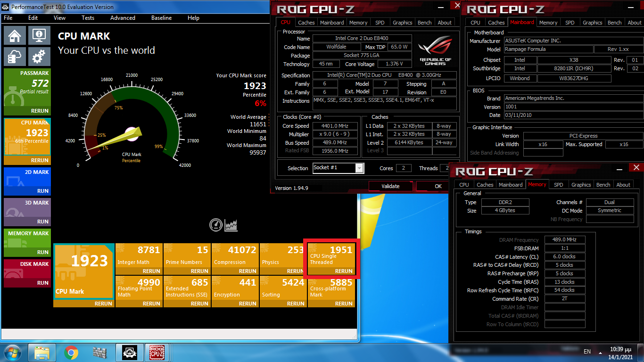Rerun the Cross-platform Mark test

point(344,304)
